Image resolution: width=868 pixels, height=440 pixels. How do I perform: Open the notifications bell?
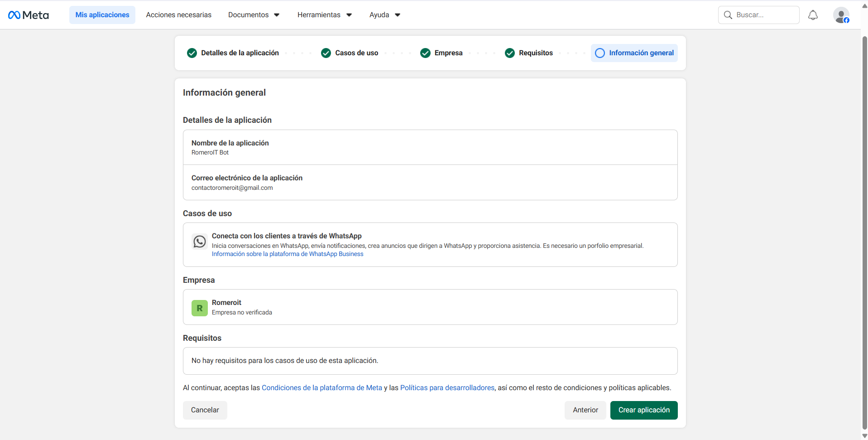tap(813, 15)
